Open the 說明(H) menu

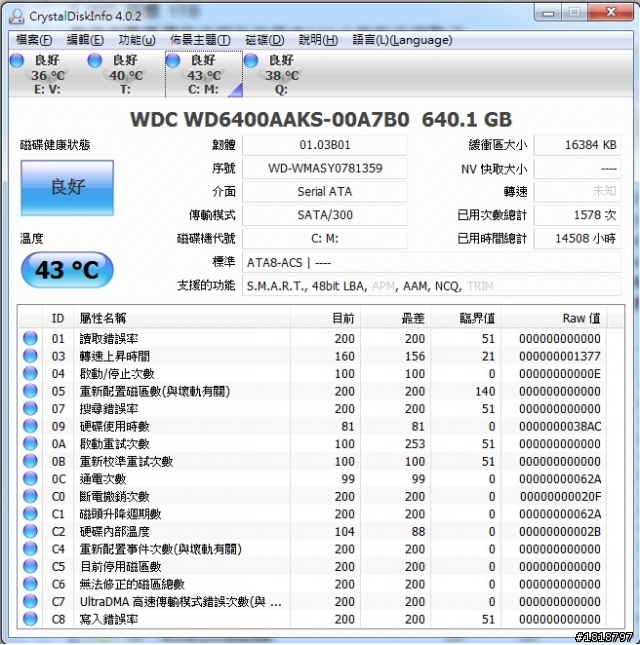click(318, 40)
